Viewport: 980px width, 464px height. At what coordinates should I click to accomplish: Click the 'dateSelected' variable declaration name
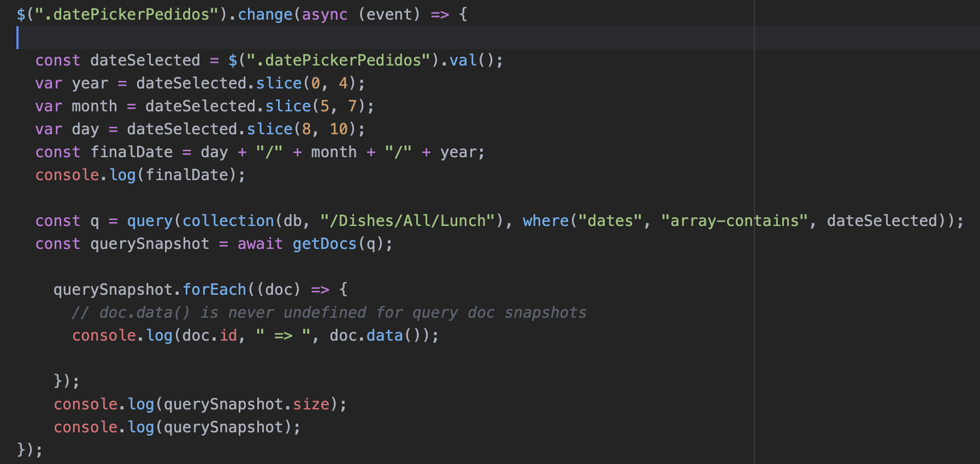tap(145, 60)
